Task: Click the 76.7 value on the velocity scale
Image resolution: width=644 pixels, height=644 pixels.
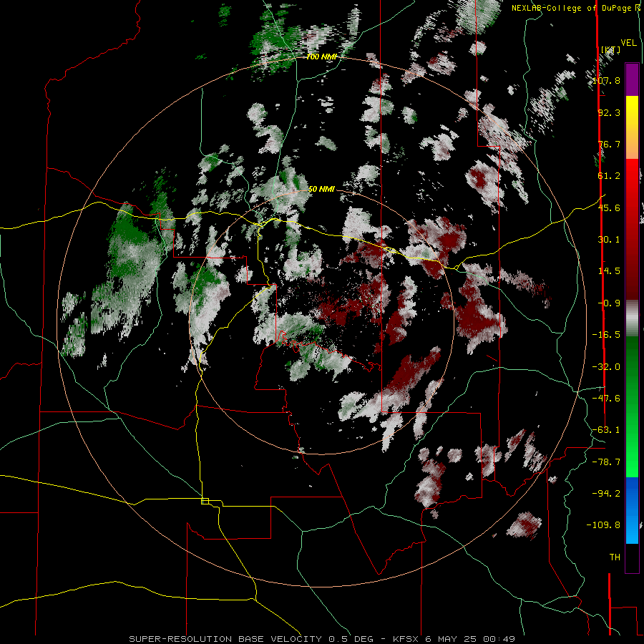Action: click(x=609, y=144)
